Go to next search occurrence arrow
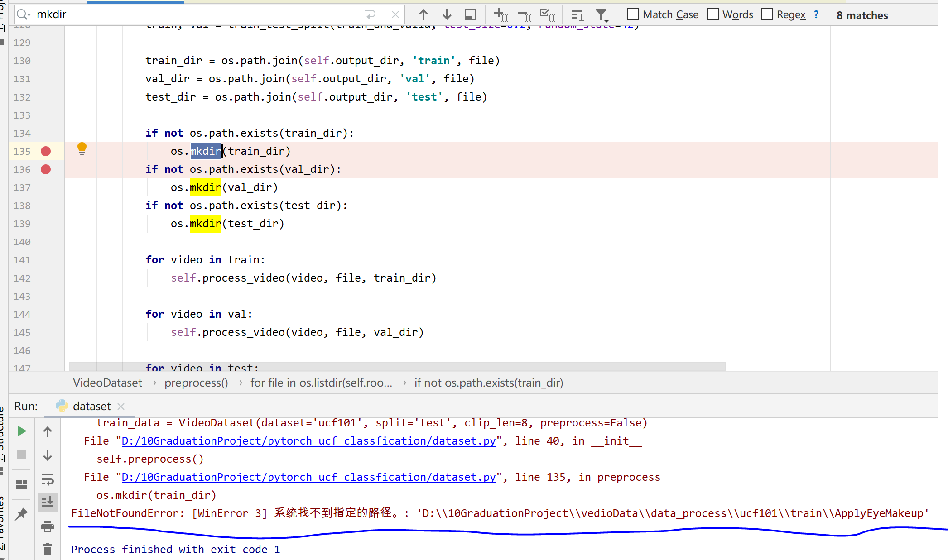 [447, 15]
